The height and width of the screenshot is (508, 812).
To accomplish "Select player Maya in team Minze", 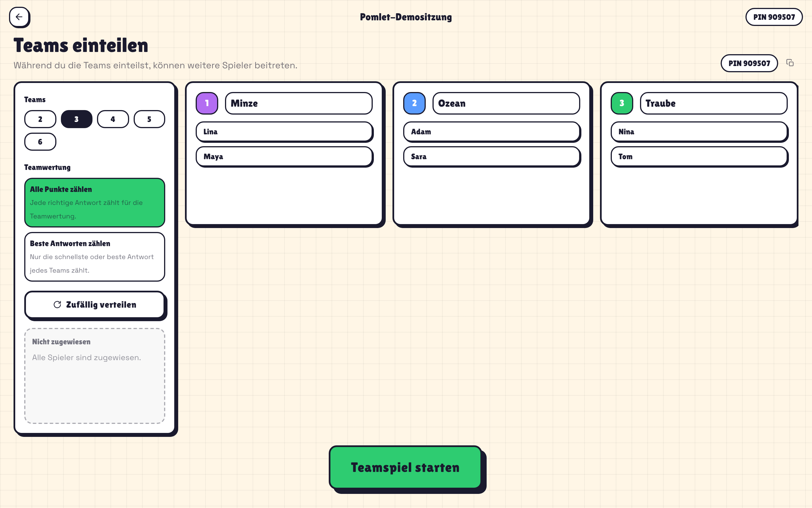I will click(284, 157).
